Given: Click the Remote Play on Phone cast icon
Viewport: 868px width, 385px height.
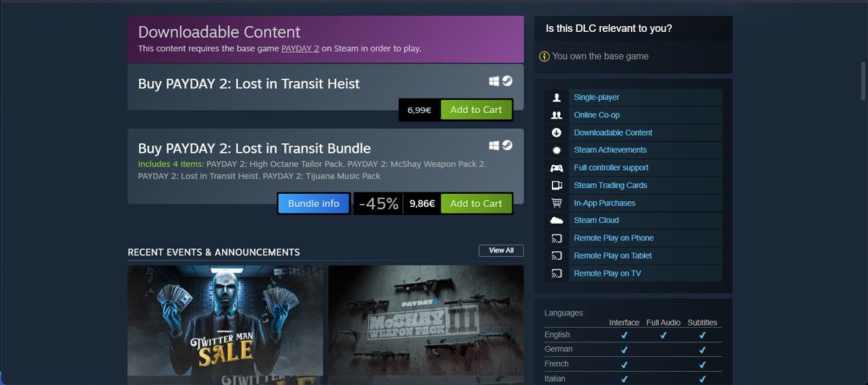Looking at the screenshot, I should click(x=556, y=238).
